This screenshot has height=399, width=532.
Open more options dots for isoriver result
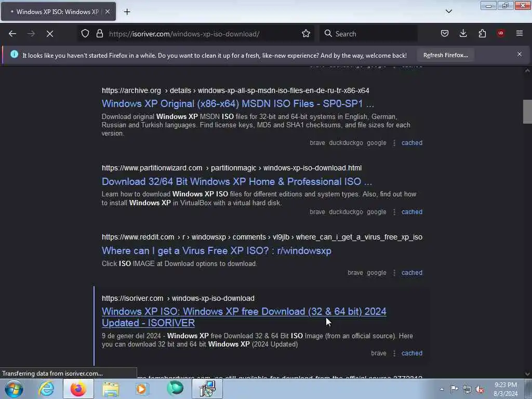click(x=394, y=353)
